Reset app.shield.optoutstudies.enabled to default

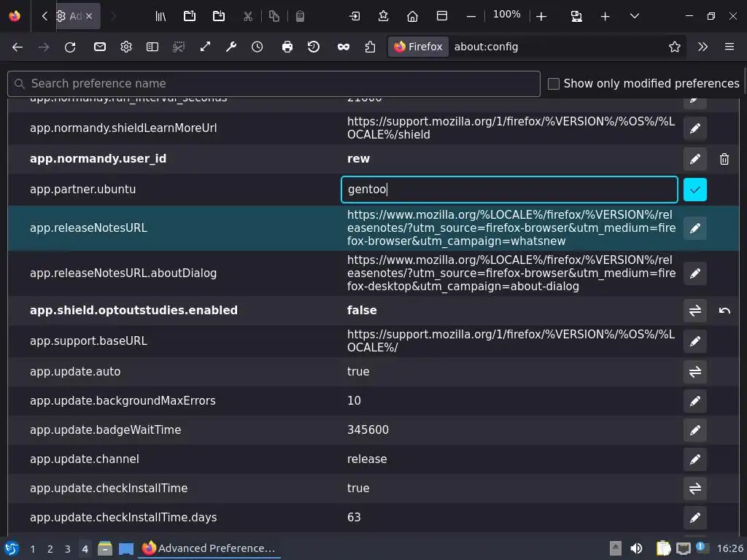(x=724, y=311)
